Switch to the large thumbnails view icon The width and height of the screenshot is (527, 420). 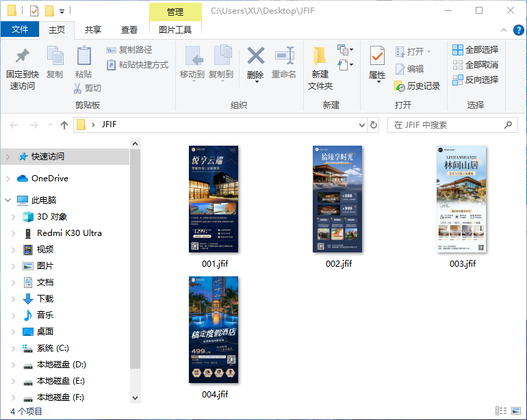(x=516, y=410)
